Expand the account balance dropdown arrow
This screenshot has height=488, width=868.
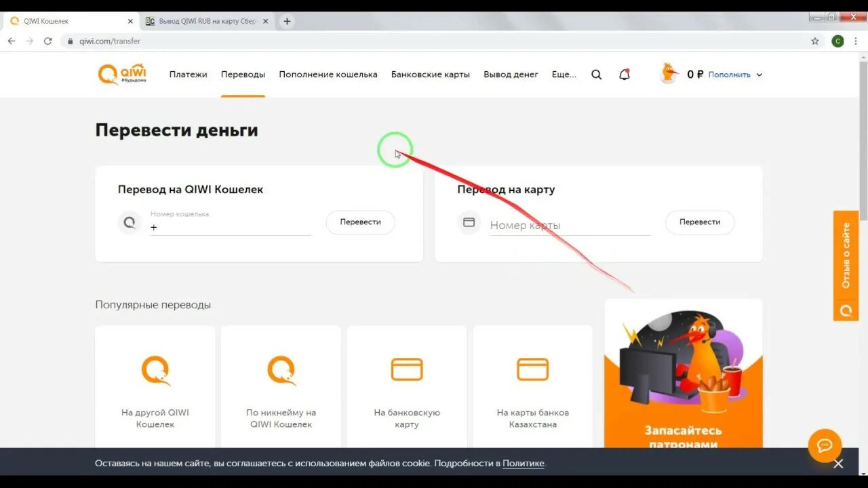[x=759, y=75]
